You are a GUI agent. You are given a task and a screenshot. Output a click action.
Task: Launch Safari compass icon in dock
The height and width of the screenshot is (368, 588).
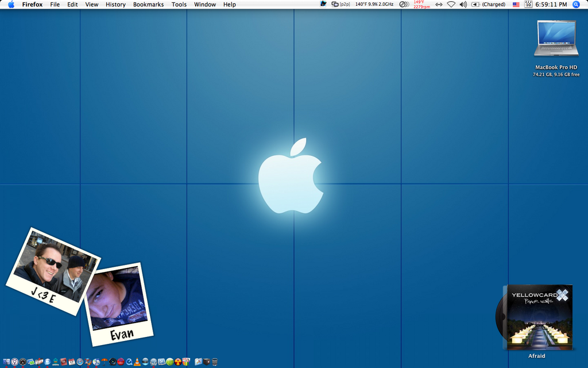click(x=80, y=362)
